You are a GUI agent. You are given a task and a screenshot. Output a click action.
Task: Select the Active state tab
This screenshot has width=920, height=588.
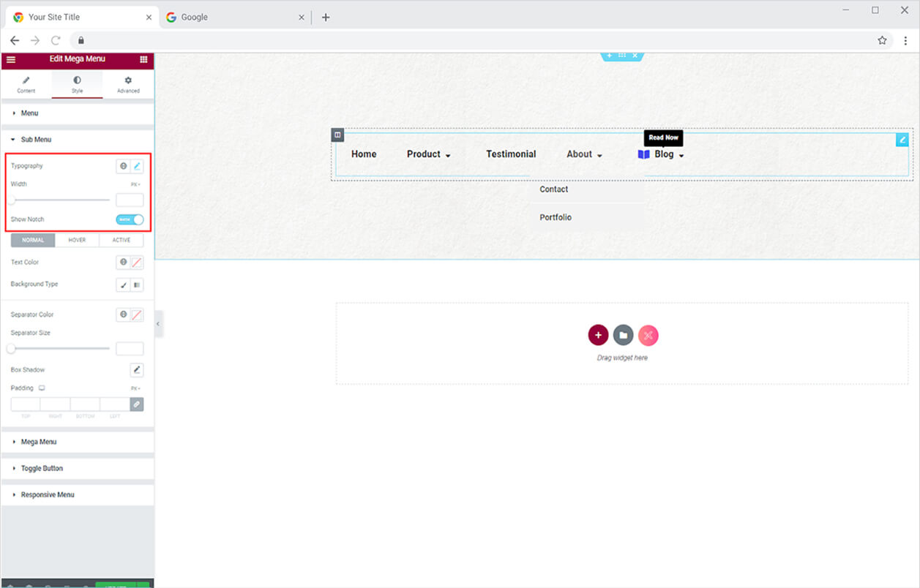click(121, 240)
